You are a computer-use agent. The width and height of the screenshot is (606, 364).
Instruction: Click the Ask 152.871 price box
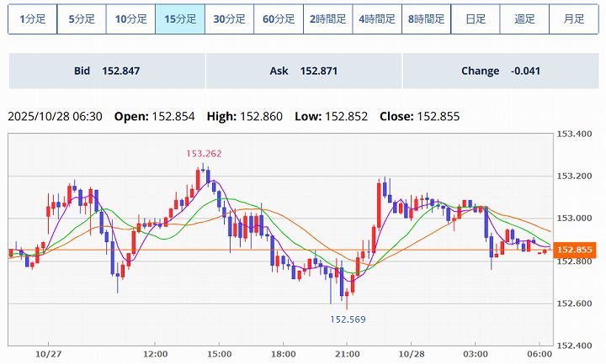[x=304, y=71]
